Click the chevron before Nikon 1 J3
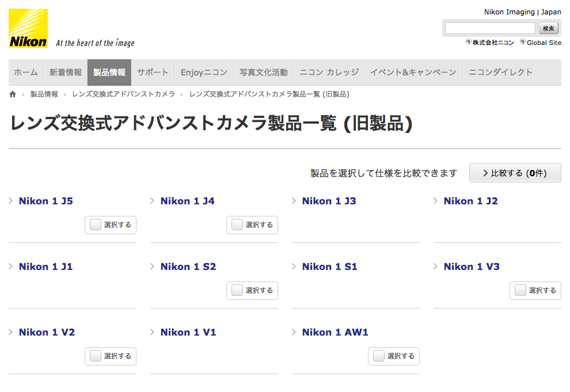 (294, 201)
